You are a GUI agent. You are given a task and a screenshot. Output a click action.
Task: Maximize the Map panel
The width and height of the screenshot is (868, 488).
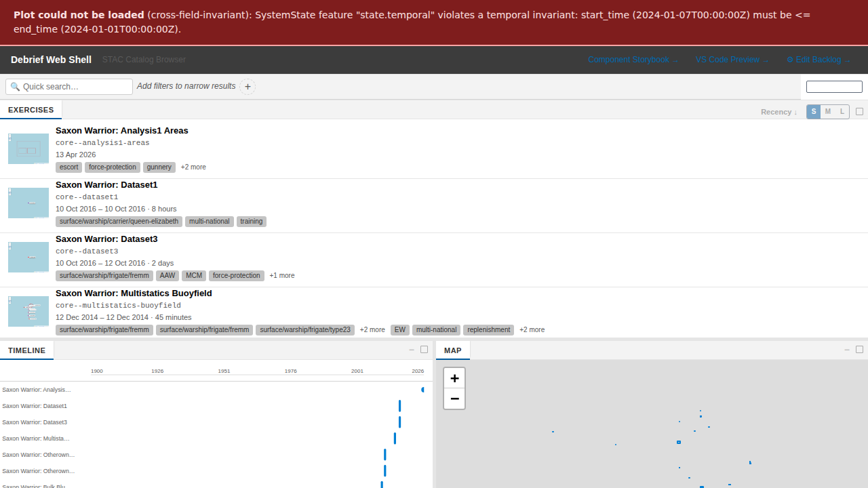coord(860,350)
